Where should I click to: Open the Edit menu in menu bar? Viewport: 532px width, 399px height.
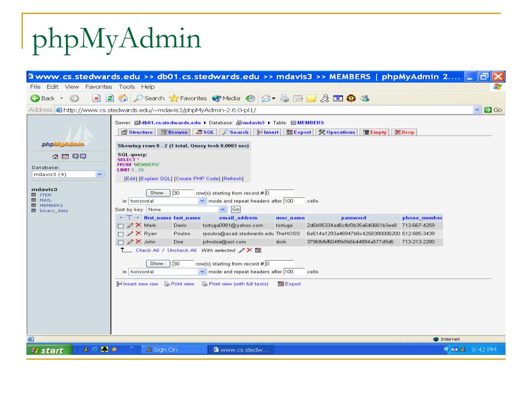pos(52,87)
